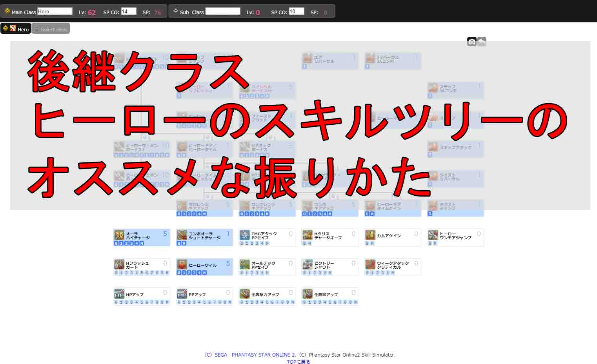Viewport: 597px width, 364px height.
Task: Open the Sub Class selection field
Action: coord(222,11)
